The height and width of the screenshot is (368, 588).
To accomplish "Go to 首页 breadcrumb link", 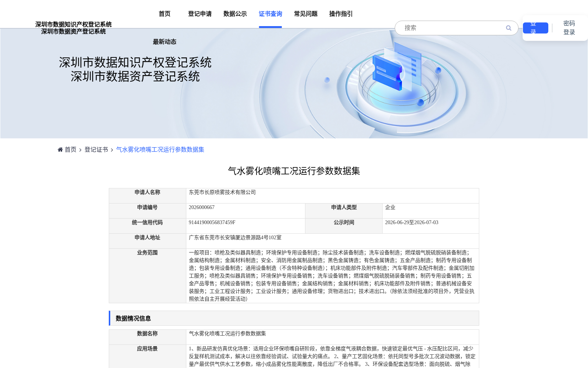I will (x=71, y=149).
